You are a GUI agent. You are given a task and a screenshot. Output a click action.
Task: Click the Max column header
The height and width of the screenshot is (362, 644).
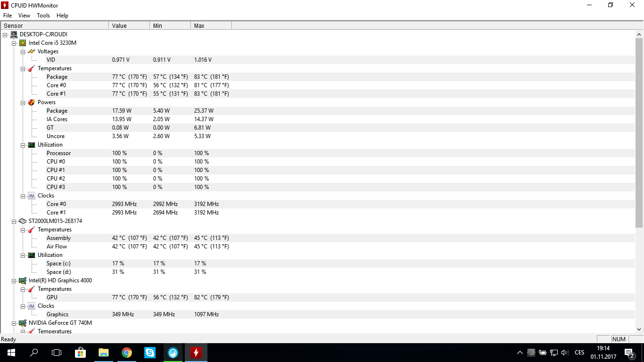click(x=211, y=26)
